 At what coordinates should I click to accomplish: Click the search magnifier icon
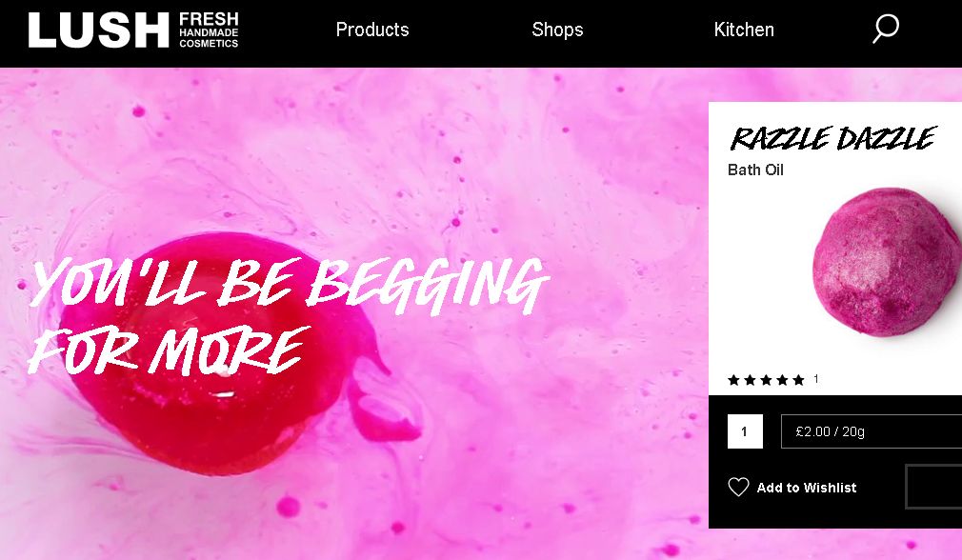(886, 29)
